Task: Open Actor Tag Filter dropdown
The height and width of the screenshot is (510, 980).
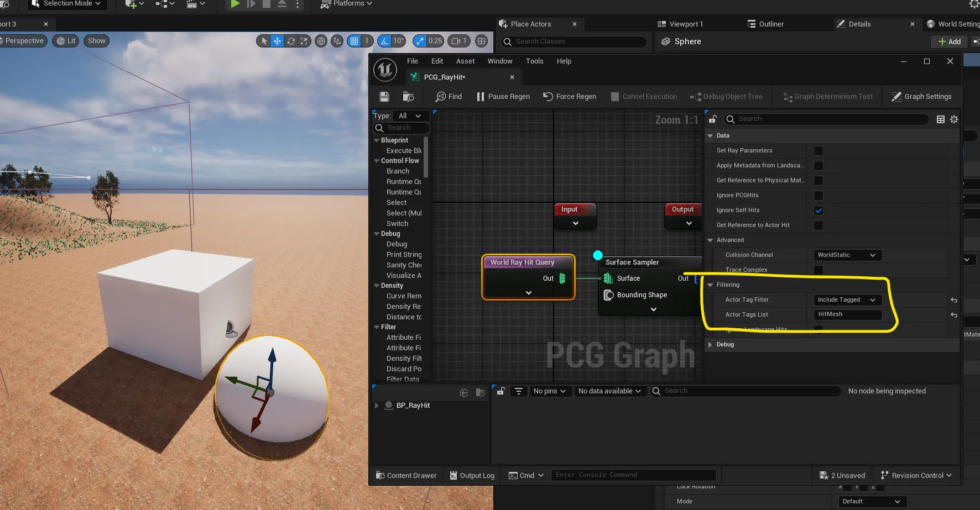Action: pos(847,300)
